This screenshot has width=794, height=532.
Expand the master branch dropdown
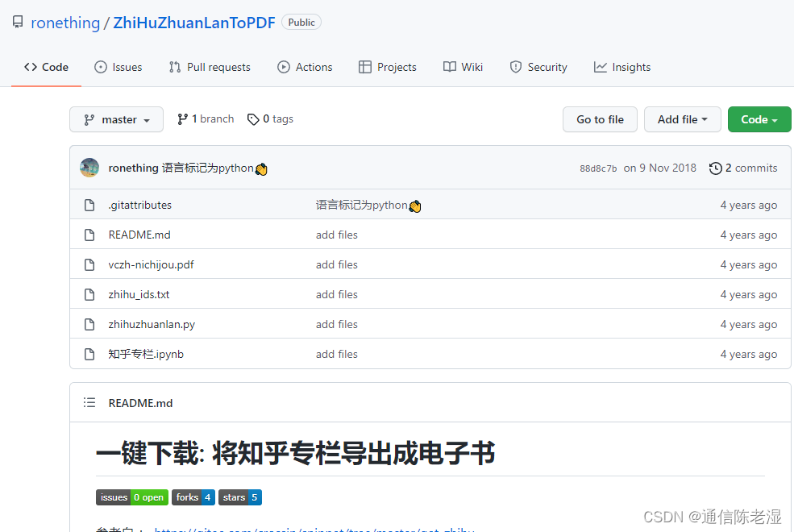(x=116, y=119)
